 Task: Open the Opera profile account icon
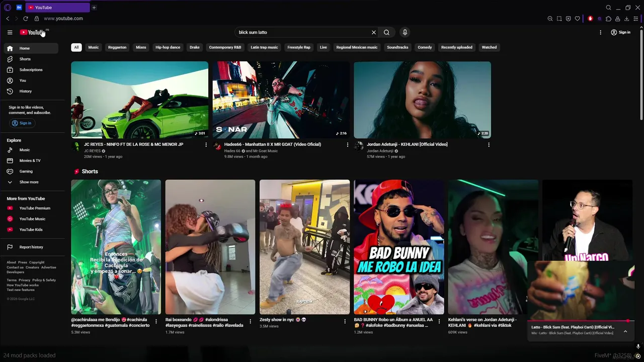[x=617, y=19]
